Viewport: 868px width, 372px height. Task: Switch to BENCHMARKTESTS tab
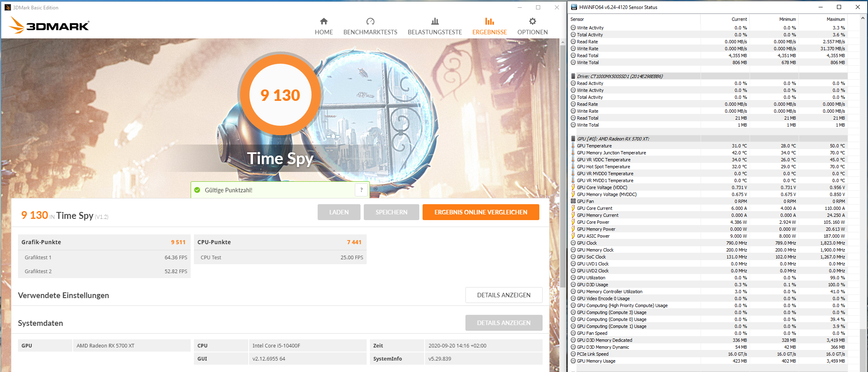pyautogui.click(x=370, y=26)
